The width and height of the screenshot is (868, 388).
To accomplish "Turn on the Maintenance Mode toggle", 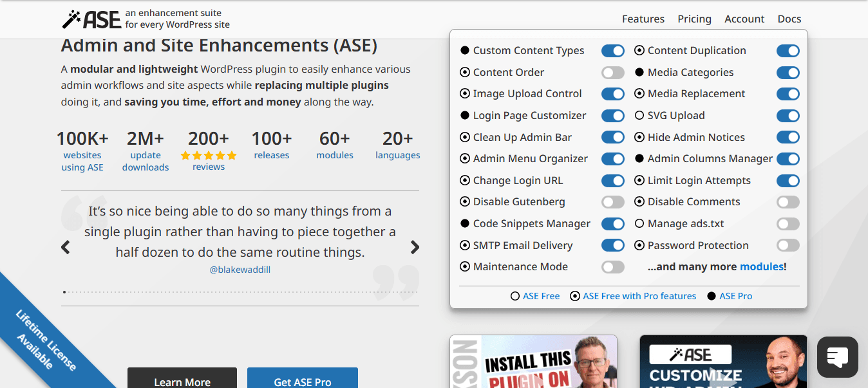I will pyautogui.click(x=612, y=266).
